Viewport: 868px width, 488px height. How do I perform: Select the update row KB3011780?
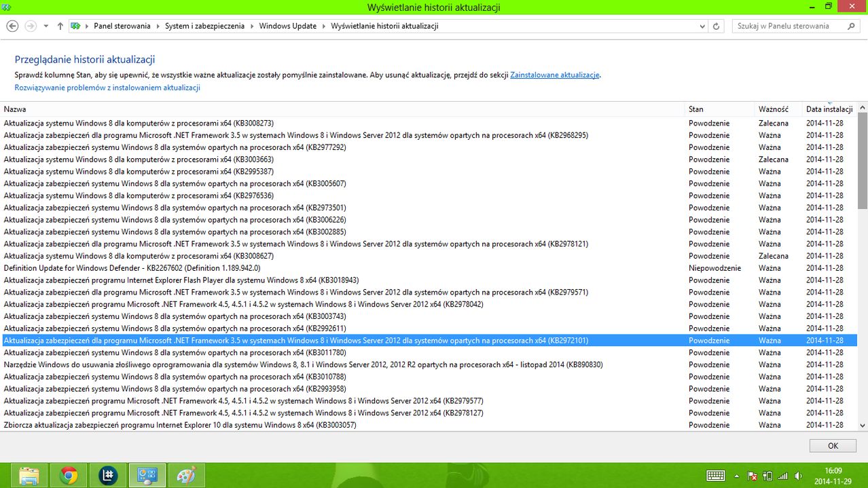pos(429,352)
